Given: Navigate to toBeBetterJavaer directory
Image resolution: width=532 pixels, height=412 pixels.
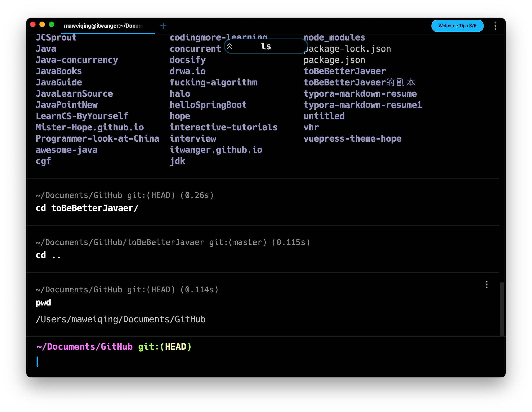Looking at the screenshot, I should (x=344, y=71).
